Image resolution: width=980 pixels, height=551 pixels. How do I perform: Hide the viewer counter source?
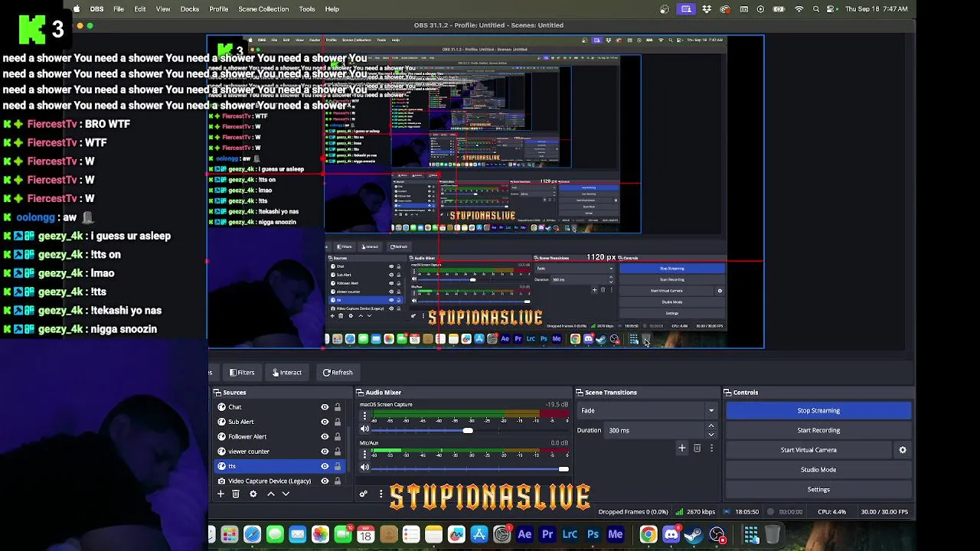click(325, 452)
